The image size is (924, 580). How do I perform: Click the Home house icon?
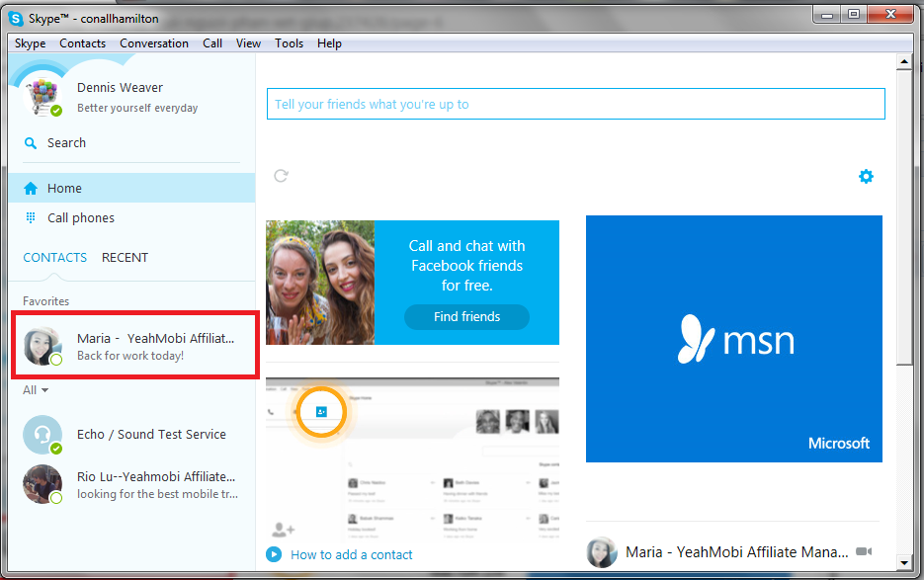31,189
